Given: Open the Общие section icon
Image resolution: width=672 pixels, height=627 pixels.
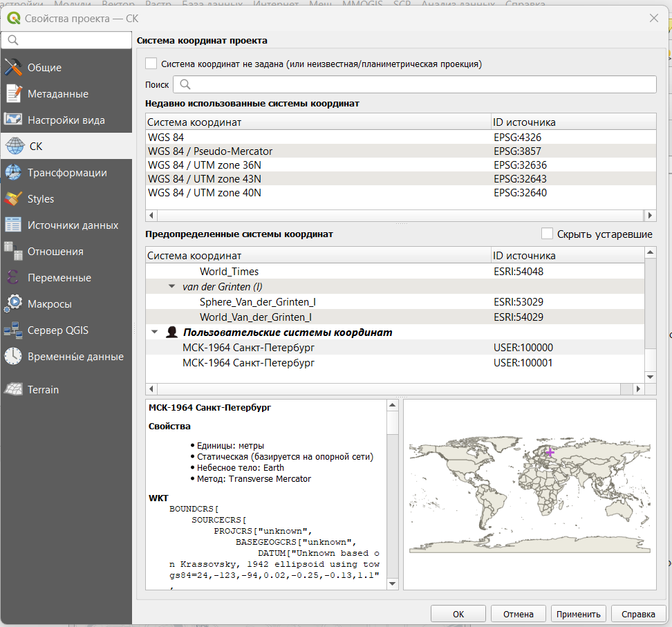Looking at the screenshot, I should click(x=13, y=67).
